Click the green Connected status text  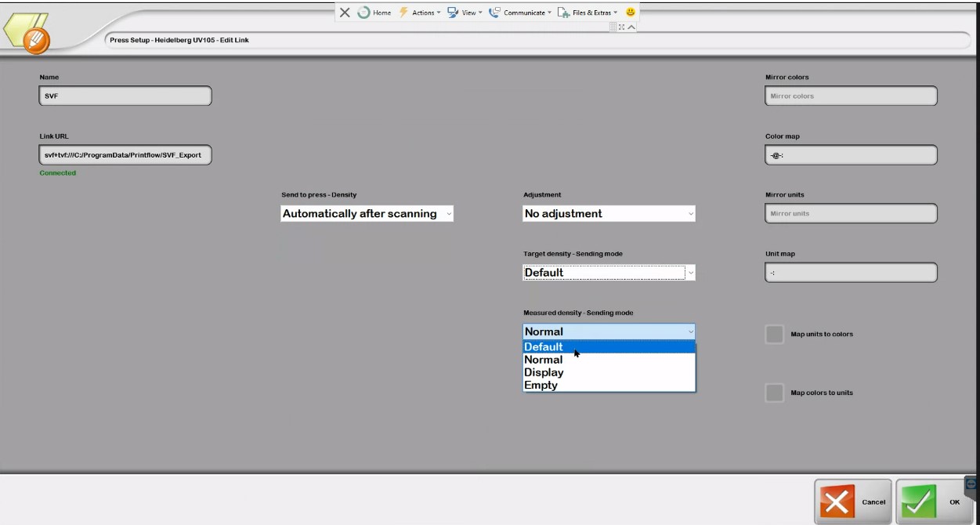58,173
